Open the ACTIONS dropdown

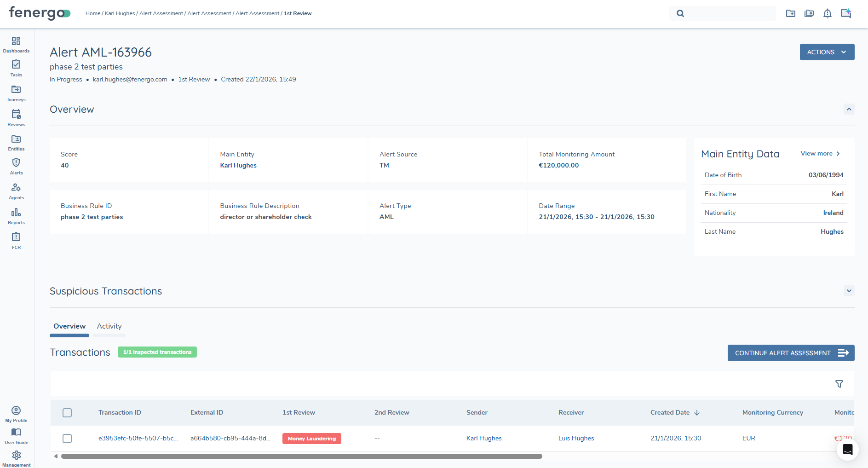click(827, 52)
